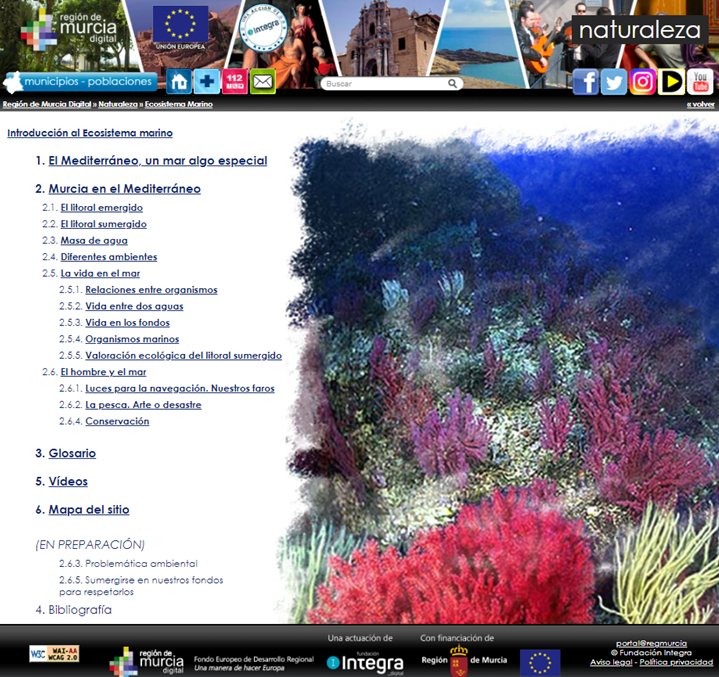Open the Aviso legal link
Image resolution: width=719 pixels, height=677 pixels.
pyautogui.click(x=611, y=662)
